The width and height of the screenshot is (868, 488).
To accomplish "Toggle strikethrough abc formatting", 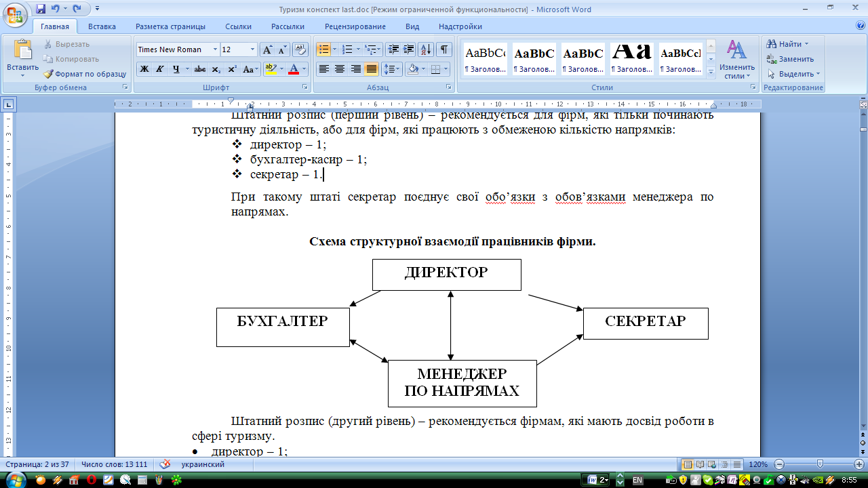I will [x=200, y=69].
